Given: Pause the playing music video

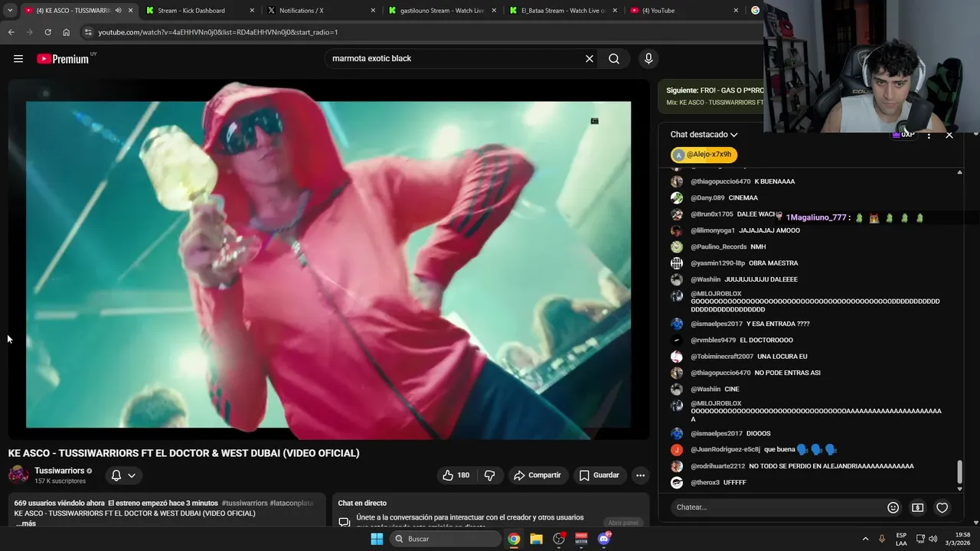Looking at the screenshot, I should click(328, 260).
